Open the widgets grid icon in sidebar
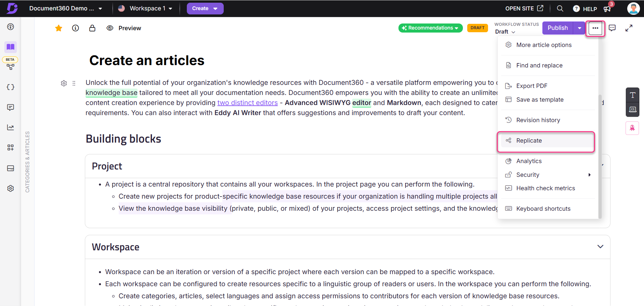The height and width of the screenshot is (306, 644). coord(10,148)
